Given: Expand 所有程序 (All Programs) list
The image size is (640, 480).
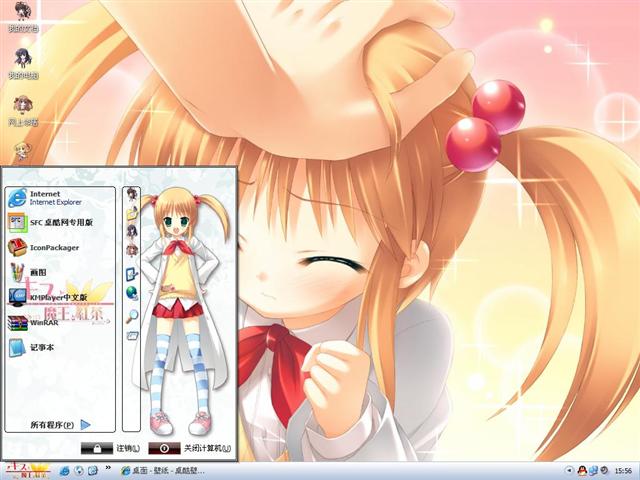Looking at the screenshot, I should coord(60,424).
